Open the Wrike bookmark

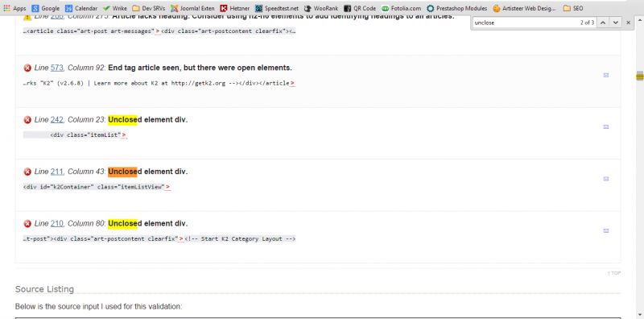click(114, 8)
